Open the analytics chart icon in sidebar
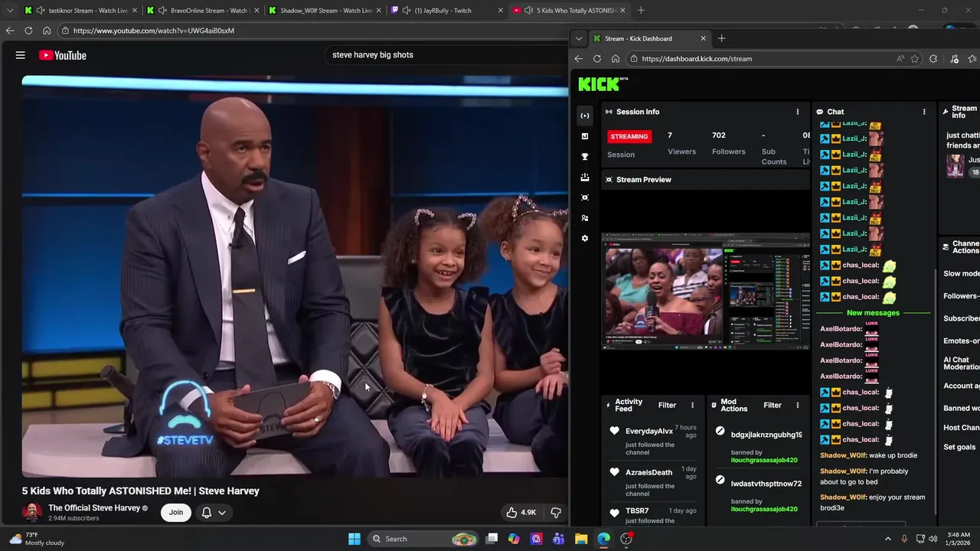This screenshot has width=980, height=551. pos(585,136)
